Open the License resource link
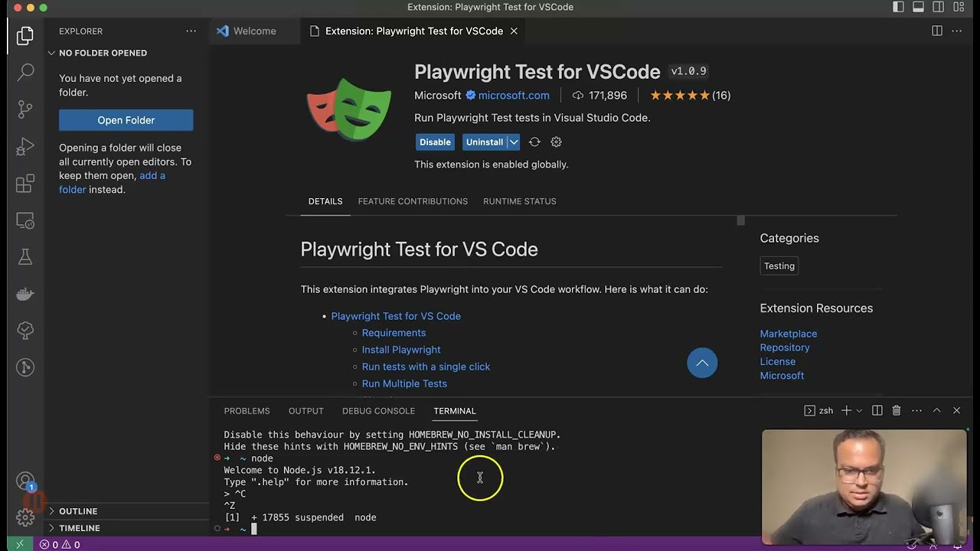The height and width of the screenshot is (551, 980). coord(778,361)
